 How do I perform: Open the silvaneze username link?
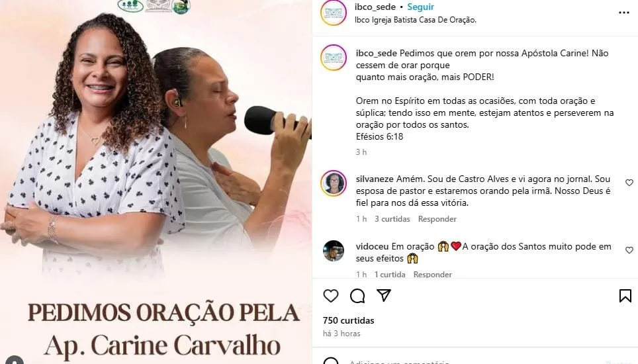[x=375, y=179]
